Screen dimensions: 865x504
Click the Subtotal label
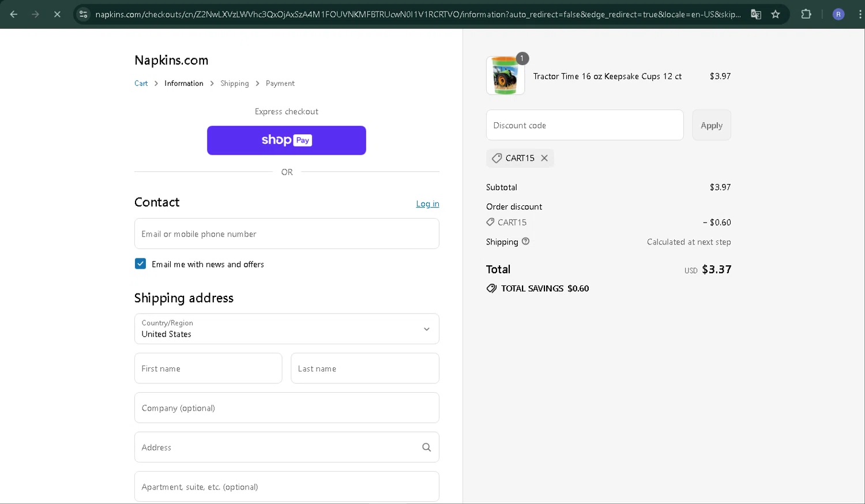(502, 187)
